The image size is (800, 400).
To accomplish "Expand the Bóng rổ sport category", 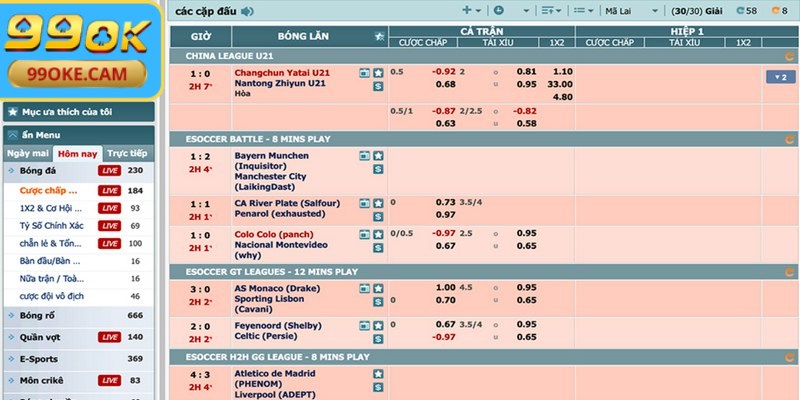I will point(79,316).
